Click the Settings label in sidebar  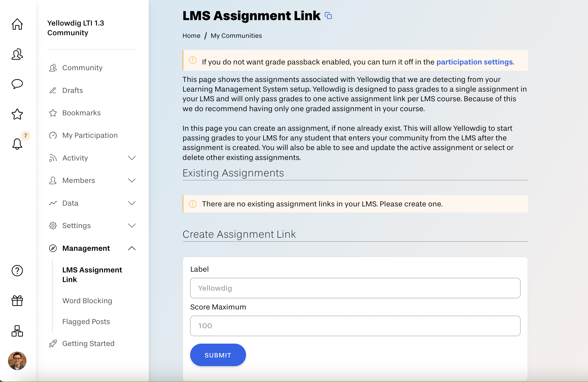coord(76,225)
